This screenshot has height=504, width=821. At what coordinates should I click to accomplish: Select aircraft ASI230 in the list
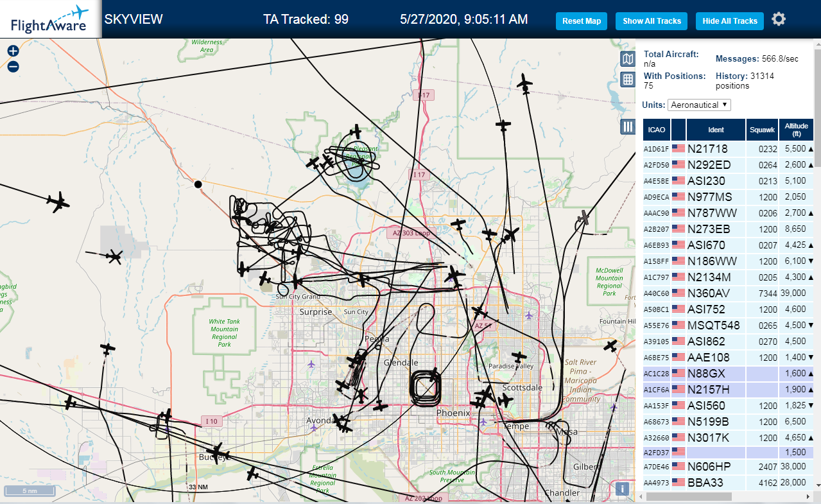[729, 181]
